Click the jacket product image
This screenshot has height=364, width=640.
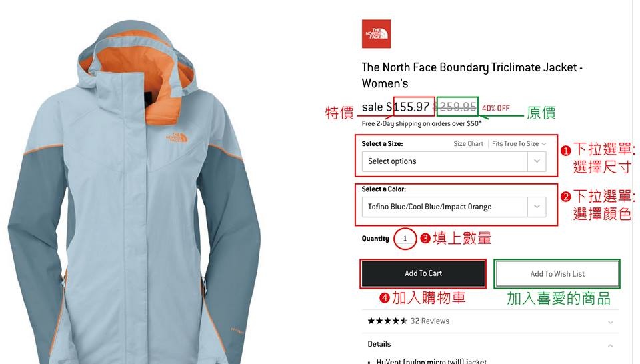135,192
